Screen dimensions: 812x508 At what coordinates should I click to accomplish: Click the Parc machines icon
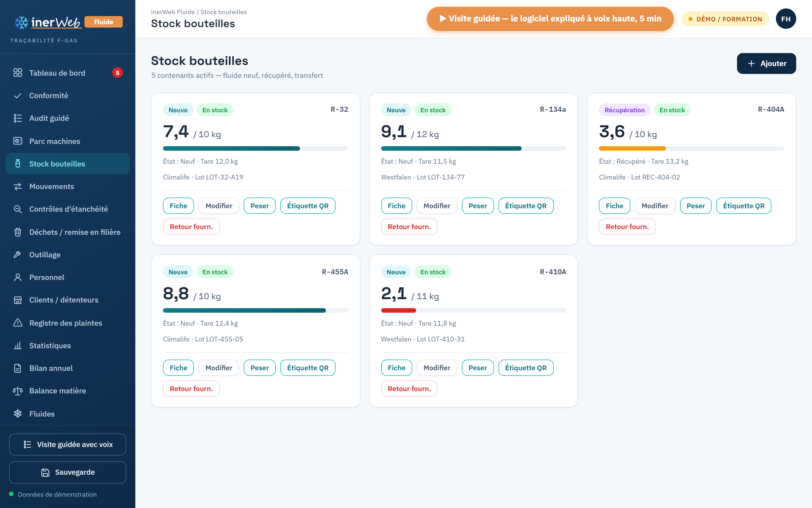(x=18, y=141)
